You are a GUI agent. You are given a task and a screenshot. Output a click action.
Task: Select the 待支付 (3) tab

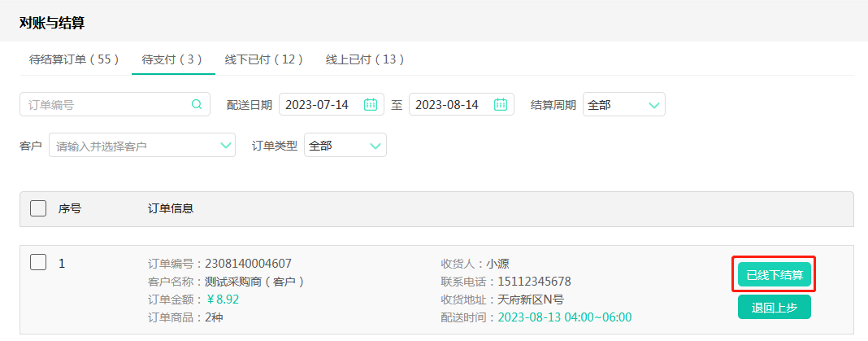pos(172,59)
